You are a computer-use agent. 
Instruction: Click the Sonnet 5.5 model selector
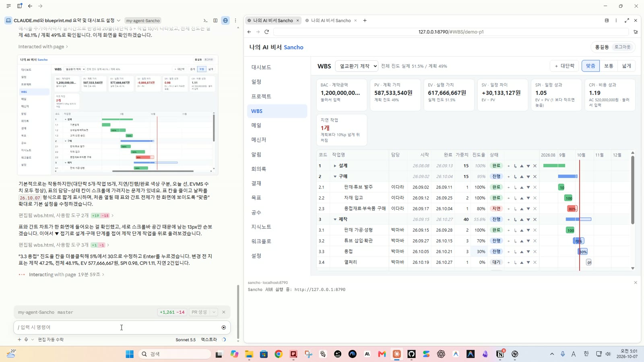tap(186, 339)
